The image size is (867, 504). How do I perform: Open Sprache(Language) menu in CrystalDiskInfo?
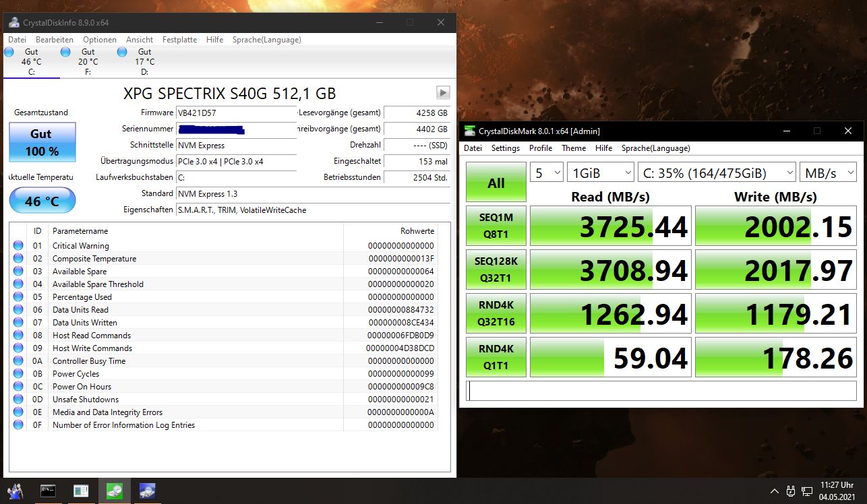tap(267, 40)
